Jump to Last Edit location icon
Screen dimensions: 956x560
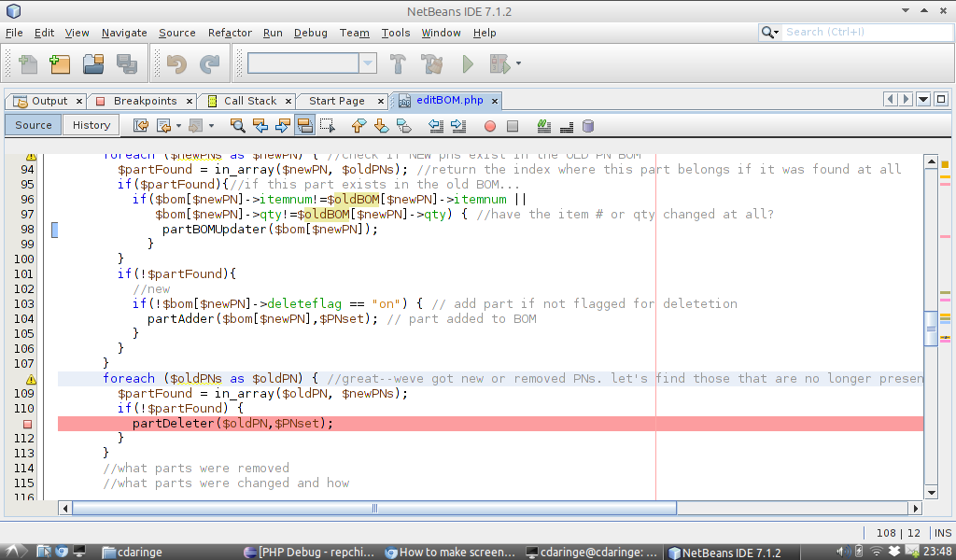tap(141, 125)
